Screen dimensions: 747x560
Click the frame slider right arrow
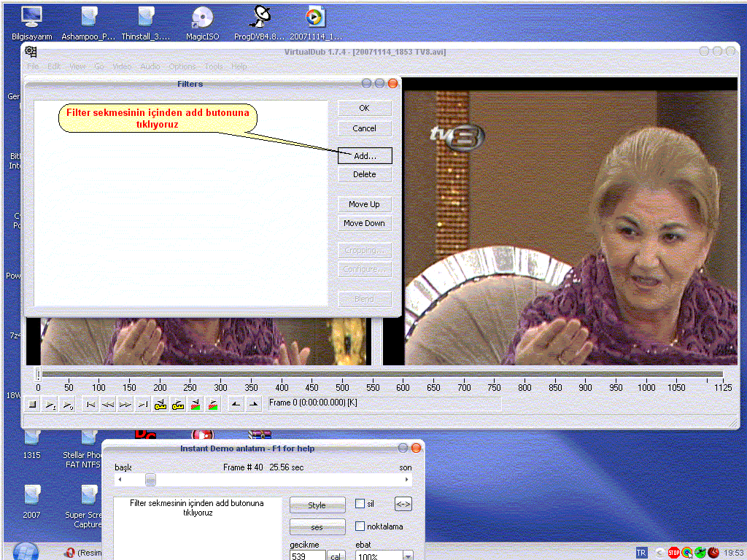406,480
